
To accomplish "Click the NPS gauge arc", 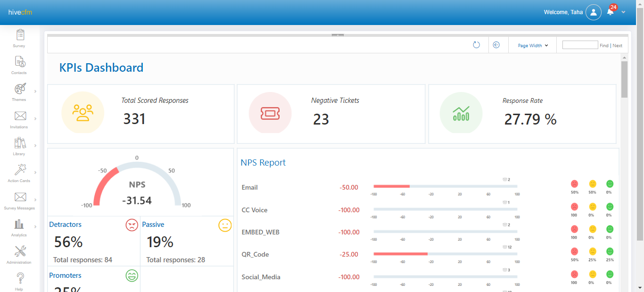I will click(x=137, y=183).
